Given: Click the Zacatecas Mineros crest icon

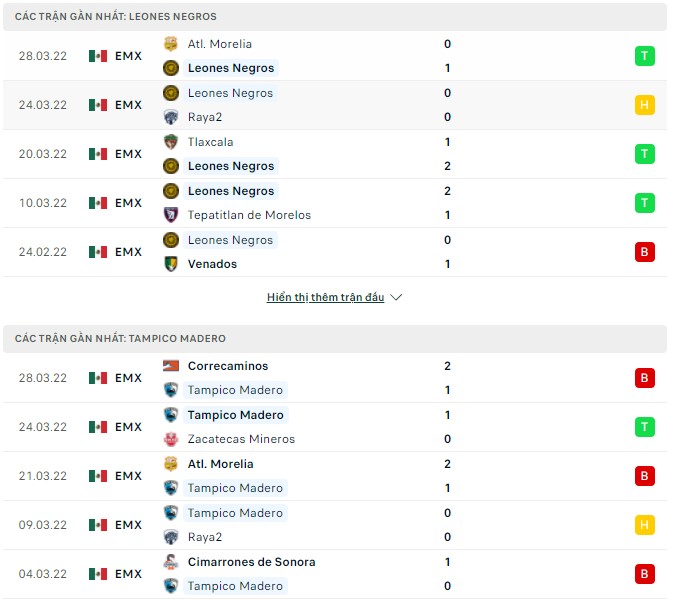Looking at the screenshot, I should click(171, 439).
